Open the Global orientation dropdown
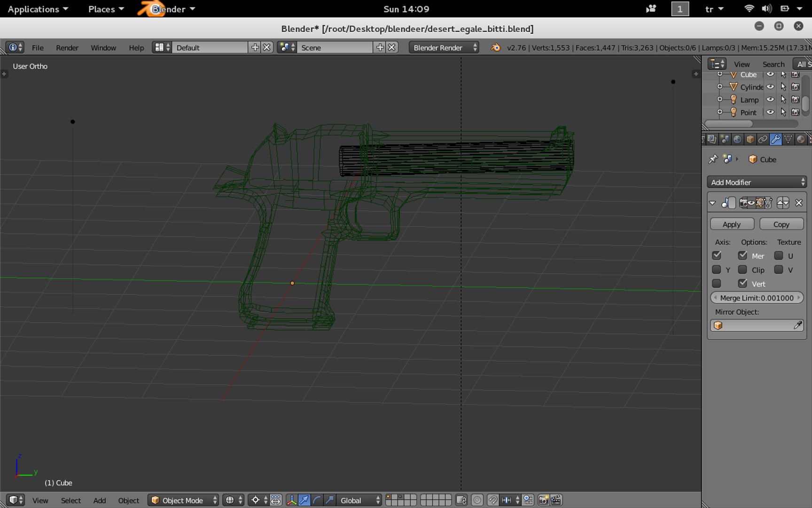Viewport: 812px width, 508px height. (359, 500)
